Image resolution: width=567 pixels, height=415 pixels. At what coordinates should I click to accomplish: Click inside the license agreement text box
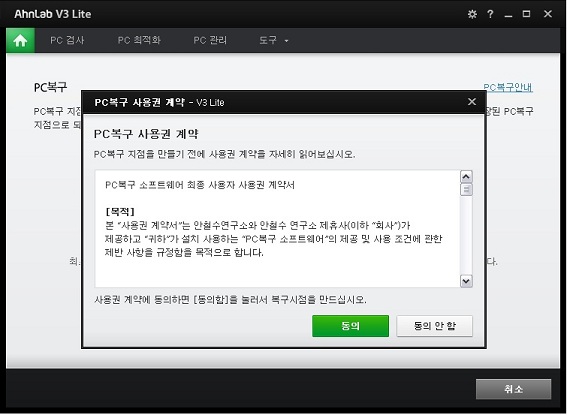pos(277,229)
